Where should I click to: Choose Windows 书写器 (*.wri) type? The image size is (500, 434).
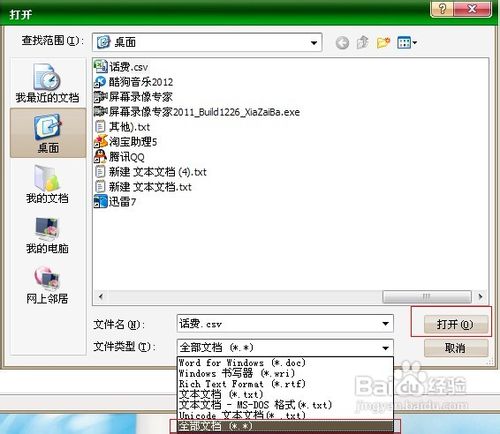pyautogui.click(x=285, y=373)
